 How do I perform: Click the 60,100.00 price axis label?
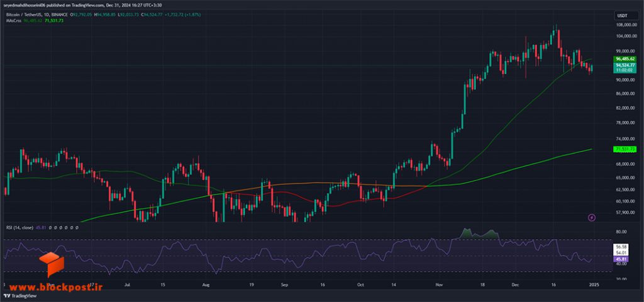[x=626, y=201]
